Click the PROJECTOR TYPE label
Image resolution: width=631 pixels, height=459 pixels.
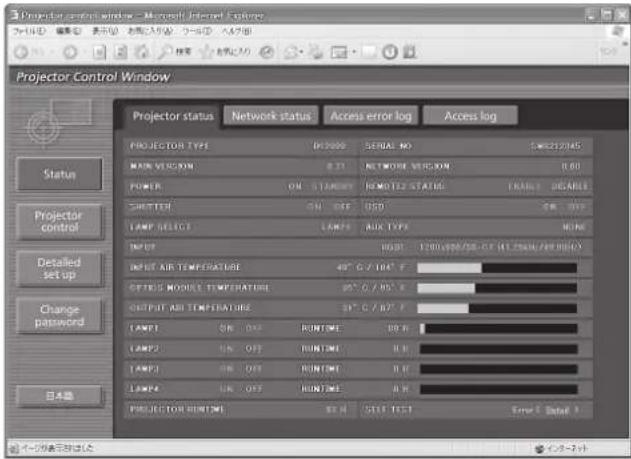pyautogui.click(x=169, y=146)
